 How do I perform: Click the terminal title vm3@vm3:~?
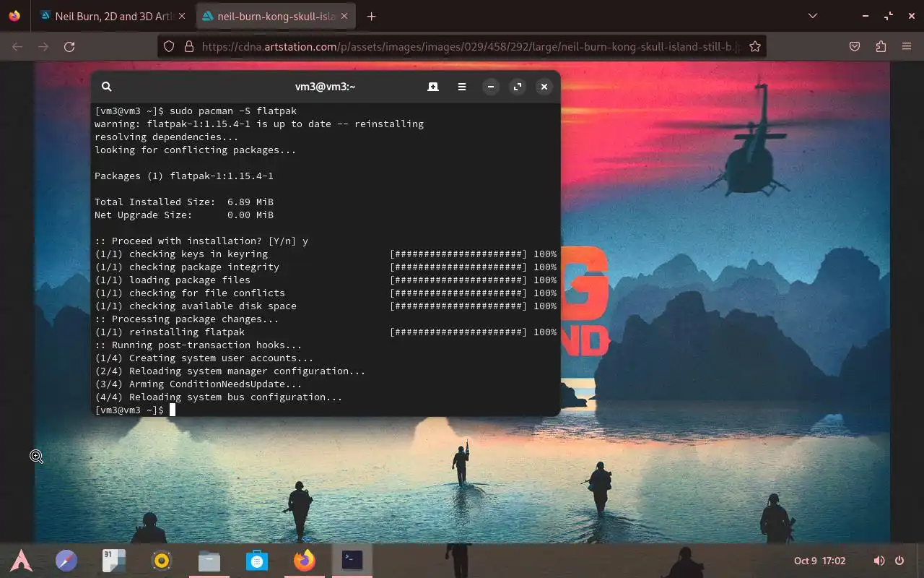coord(326,87)
